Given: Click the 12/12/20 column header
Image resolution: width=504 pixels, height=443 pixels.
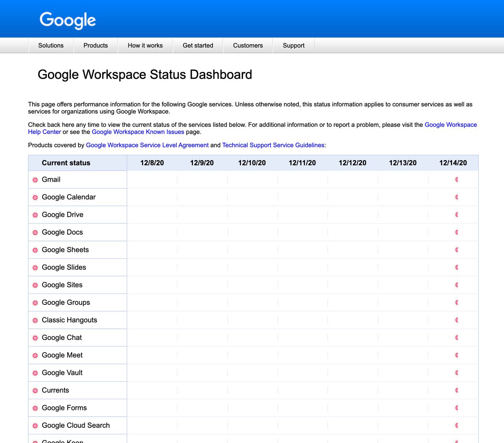Looking at the screenshot, I should [352, 163].
